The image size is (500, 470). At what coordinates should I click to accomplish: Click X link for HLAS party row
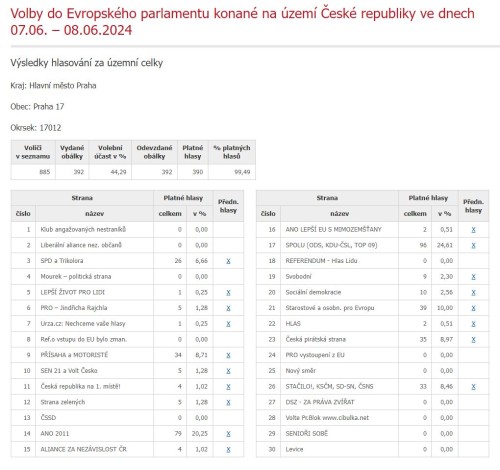[473, 324]
